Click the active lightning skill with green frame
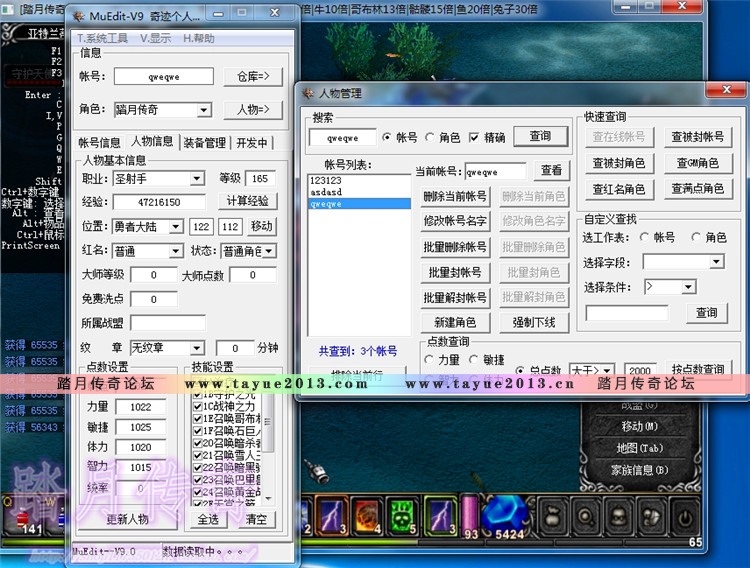Image resolution: width=750 pixels, height=568 pixels. click(441, 515)
